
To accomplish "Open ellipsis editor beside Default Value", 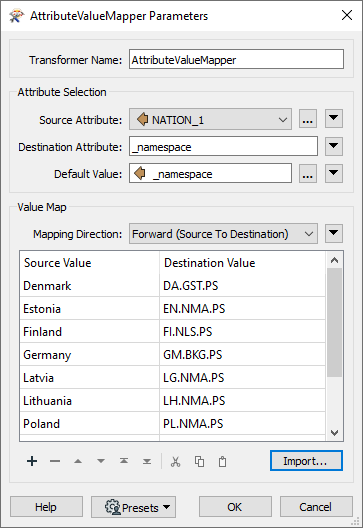I will tap(308, 173).
